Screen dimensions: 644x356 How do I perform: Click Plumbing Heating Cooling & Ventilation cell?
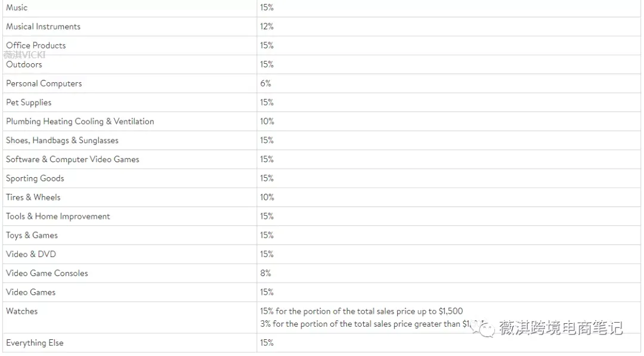coord(130,122)
